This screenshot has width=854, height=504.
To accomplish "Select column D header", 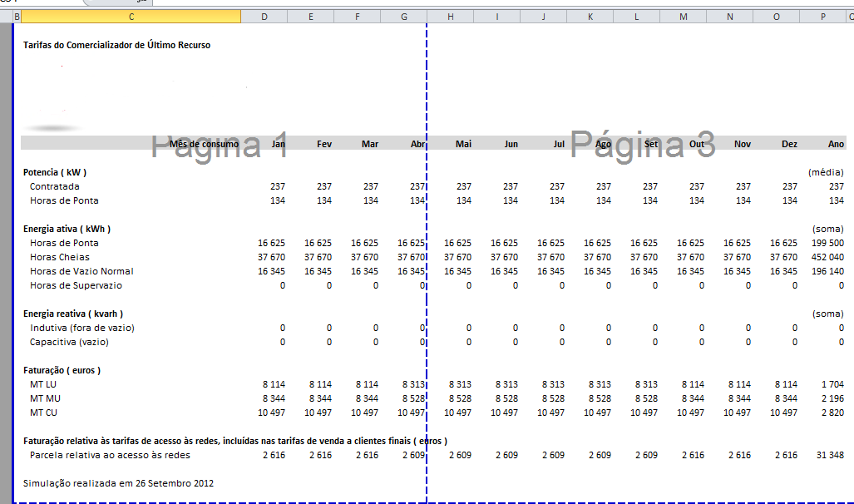I will click(x=264, y=16).
